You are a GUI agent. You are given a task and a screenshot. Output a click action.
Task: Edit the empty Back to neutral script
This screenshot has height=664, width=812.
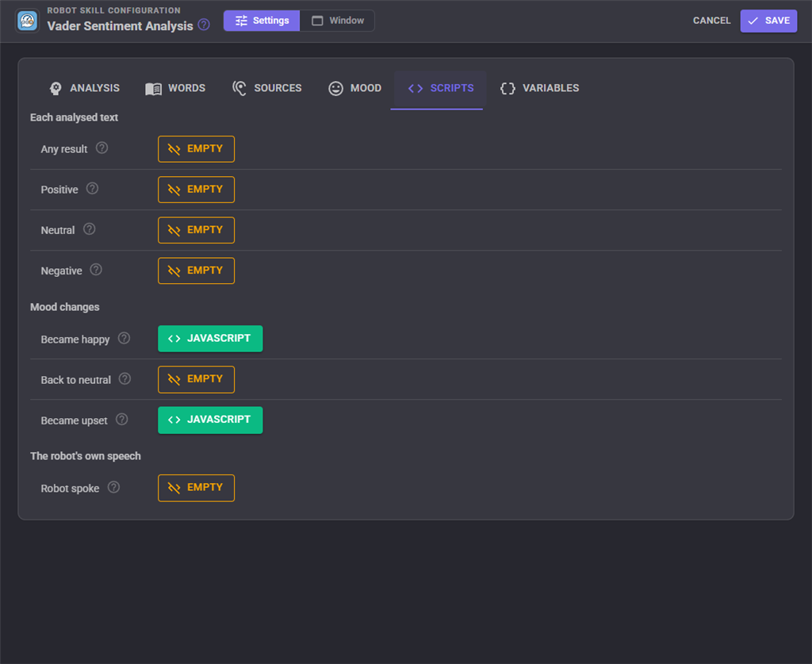pyautogui.click(x=197, y=379)
